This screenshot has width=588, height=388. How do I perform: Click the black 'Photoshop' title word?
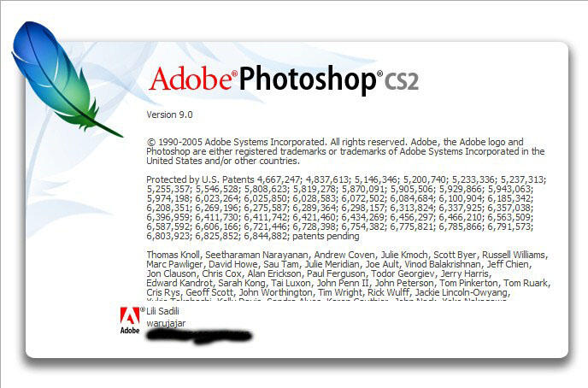coord(308,80)
